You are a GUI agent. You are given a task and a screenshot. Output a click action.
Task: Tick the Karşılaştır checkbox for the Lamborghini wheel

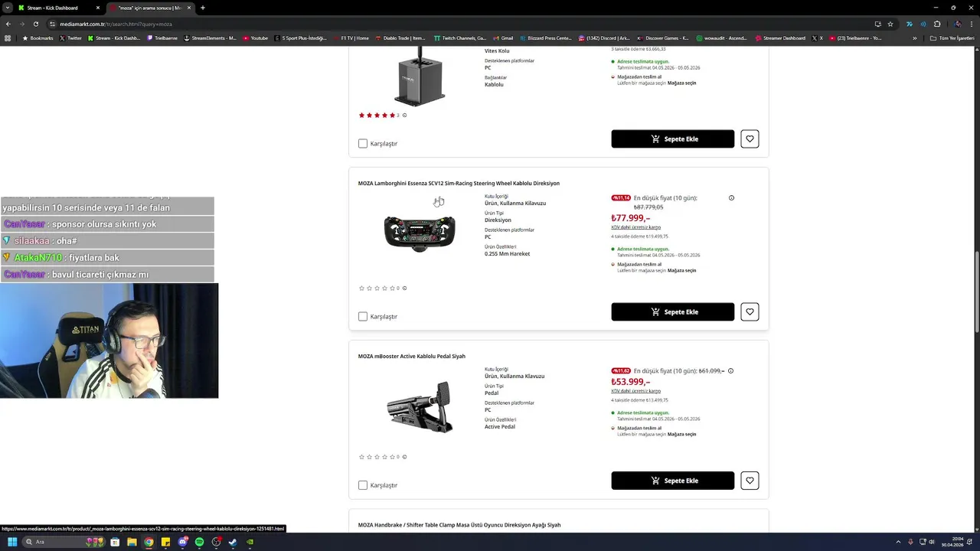pos(363,316)
